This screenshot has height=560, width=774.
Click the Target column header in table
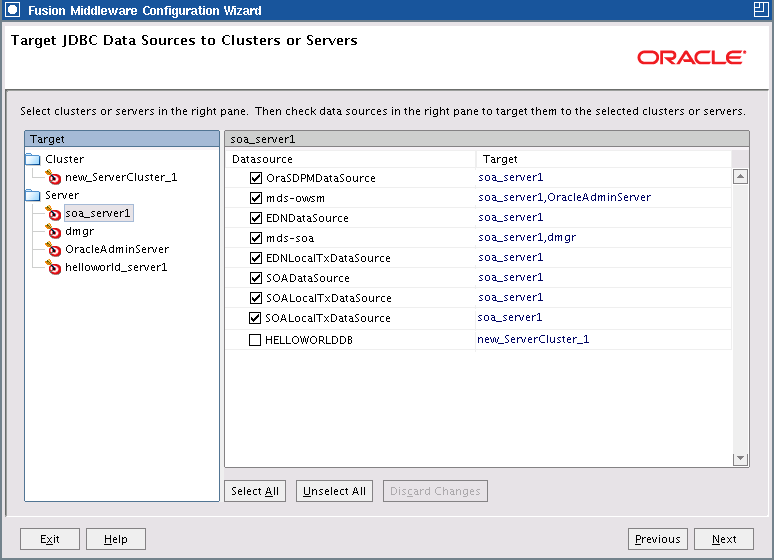tap(604, 159)
